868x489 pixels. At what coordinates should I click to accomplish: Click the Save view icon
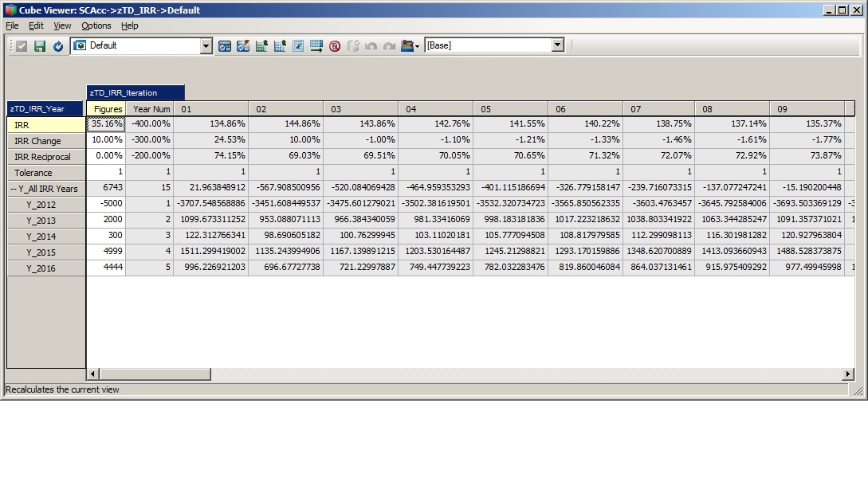point(39,46)
